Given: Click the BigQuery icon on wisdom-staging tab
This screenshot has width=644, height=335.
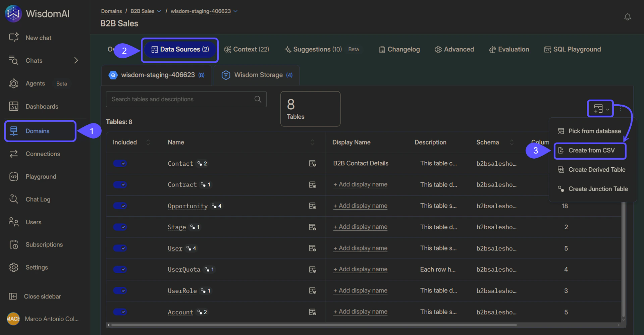Looking at the screenshot, I should (x=113, y=75).
